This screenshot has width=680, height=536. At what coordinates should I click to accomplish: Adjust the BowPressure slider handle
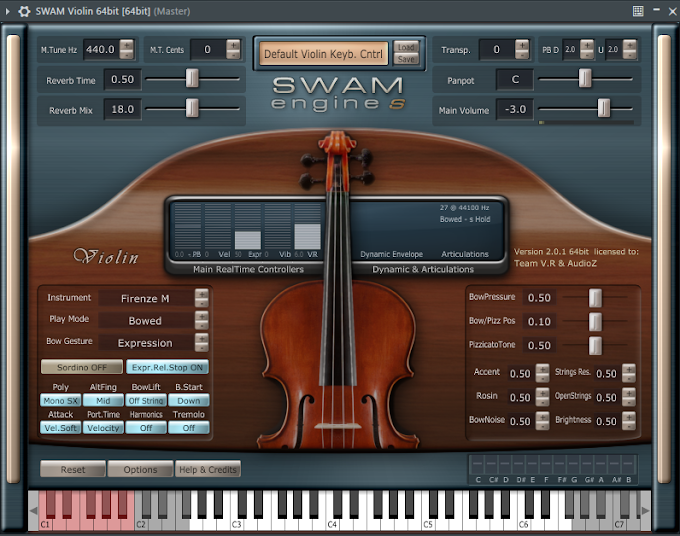click(x=595, y=297)
